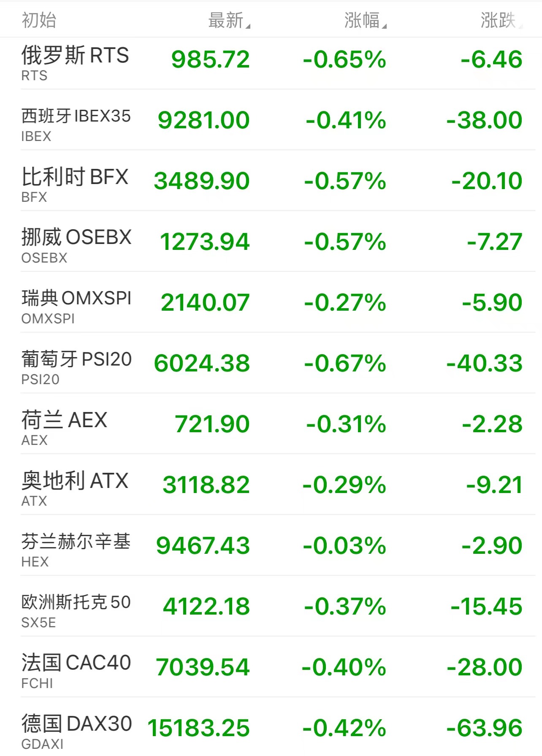Screen dimensions: 542x756
Task: Tap the 荷兰AEX index name
Action: pos(64,420)
